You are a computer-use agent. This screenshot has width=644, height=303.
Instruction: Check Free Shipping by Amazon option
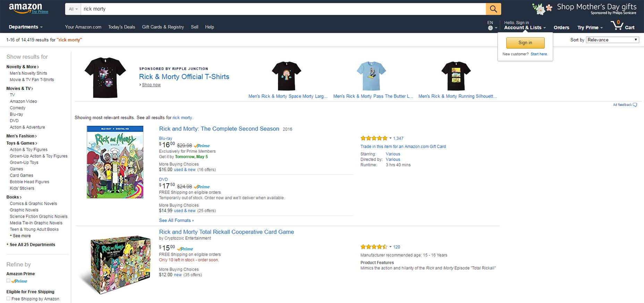[x=8, y=298]
